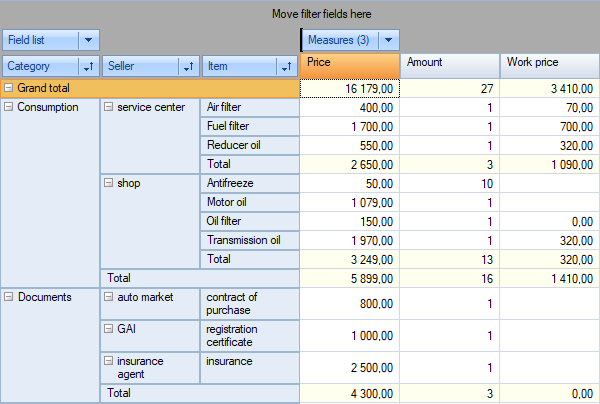This screenshot has height=404, width=600.
Task: Click the Item field sort icon
Action: coord(287,67)
